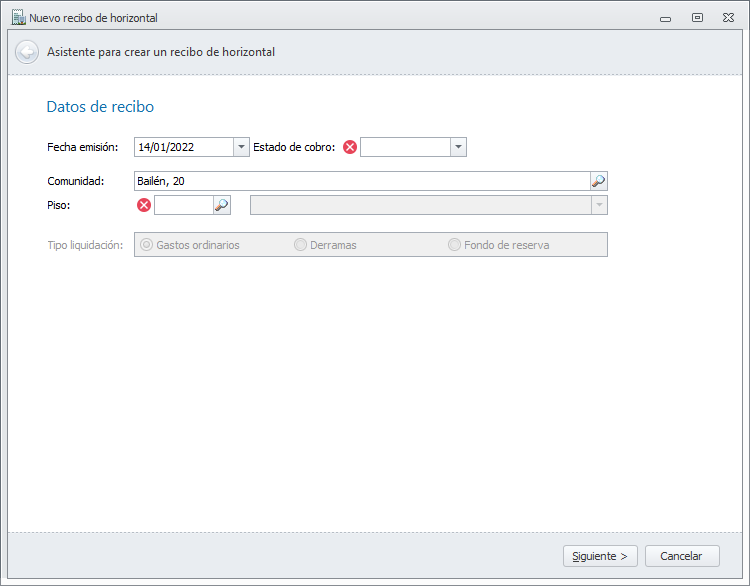This screenshot has height=586, width=750.
Task: Focus the Comunidad field showing Bailén, 20
Action: 363,181
